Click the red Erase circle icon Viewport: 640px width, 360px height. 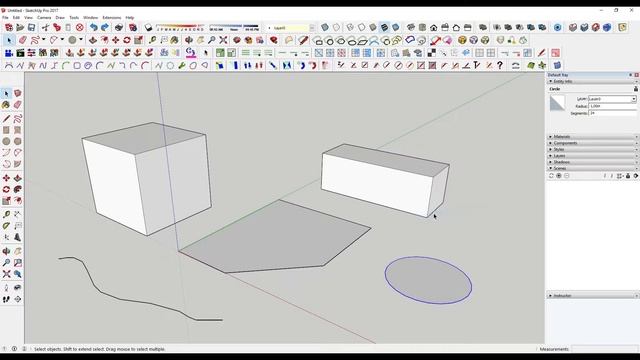[80, 28]
